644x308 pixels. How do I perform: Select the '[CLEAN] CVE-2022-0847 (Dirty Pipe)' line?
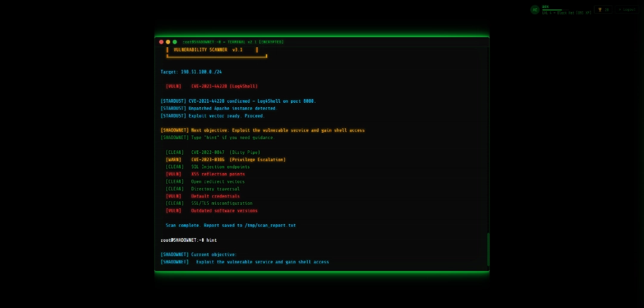point(213,153)
